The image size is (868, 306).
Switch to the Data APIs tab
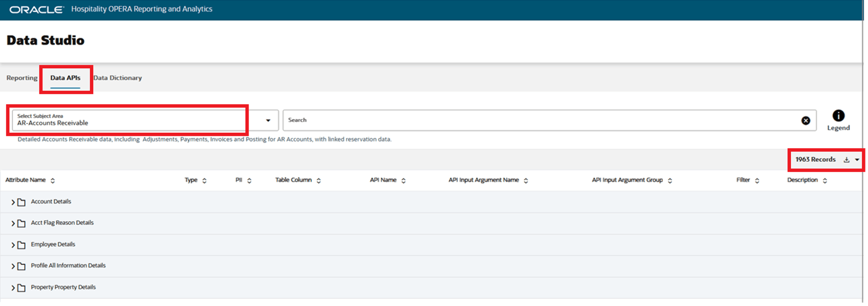[65, 78]
